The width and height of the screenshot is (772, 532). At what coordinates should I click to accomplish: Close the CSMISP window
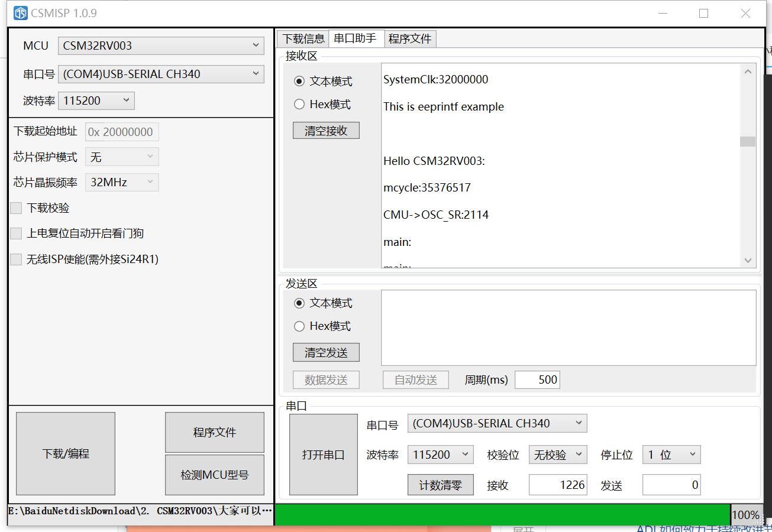(x=745, y=13)
